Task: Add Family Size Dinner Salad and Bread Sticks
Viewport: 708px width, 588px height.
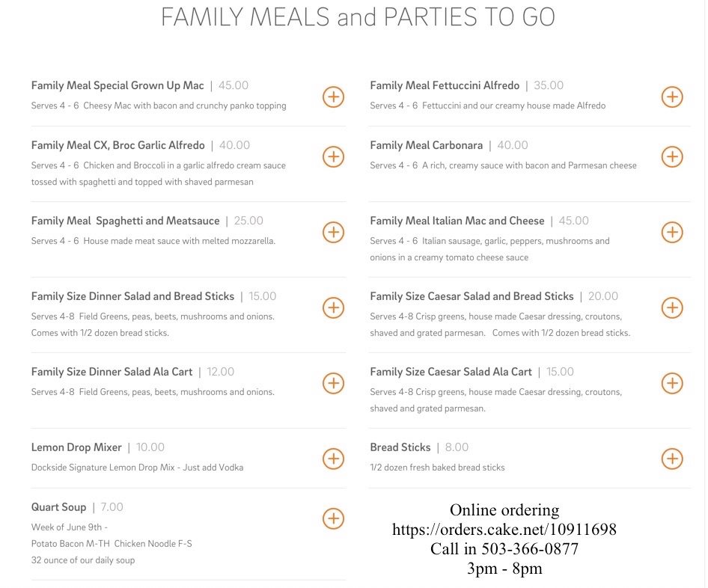Action: click(x=333, y=307)
